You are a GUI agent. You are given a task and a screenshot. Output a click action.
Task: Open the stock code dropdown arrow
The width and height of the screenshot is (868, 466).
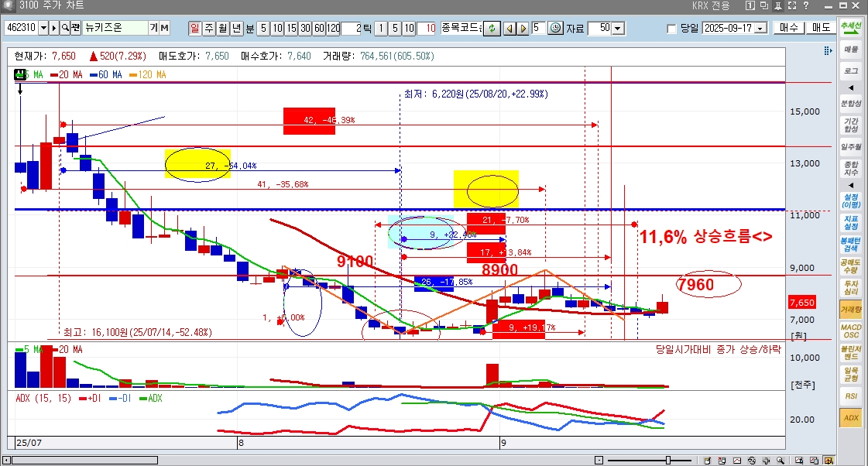(x=43, y=28)
